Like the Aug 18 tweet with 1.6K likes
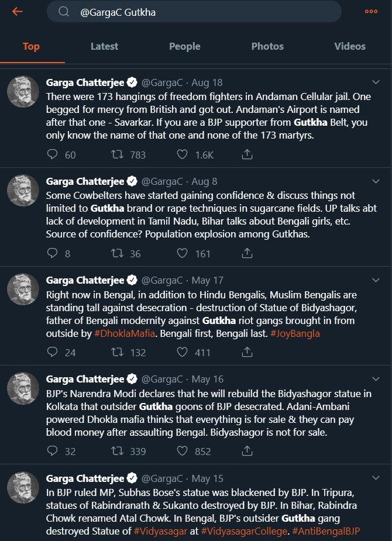 182,154
